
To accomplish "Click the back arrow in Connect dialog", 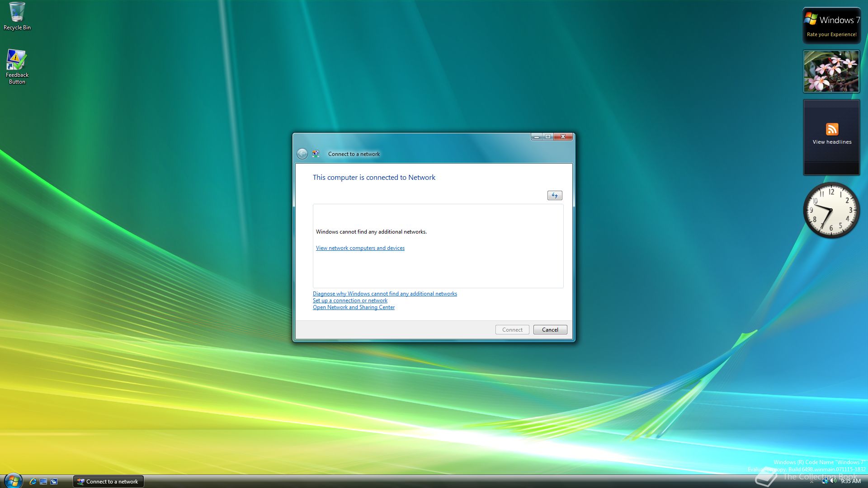I will coord(302,154).
